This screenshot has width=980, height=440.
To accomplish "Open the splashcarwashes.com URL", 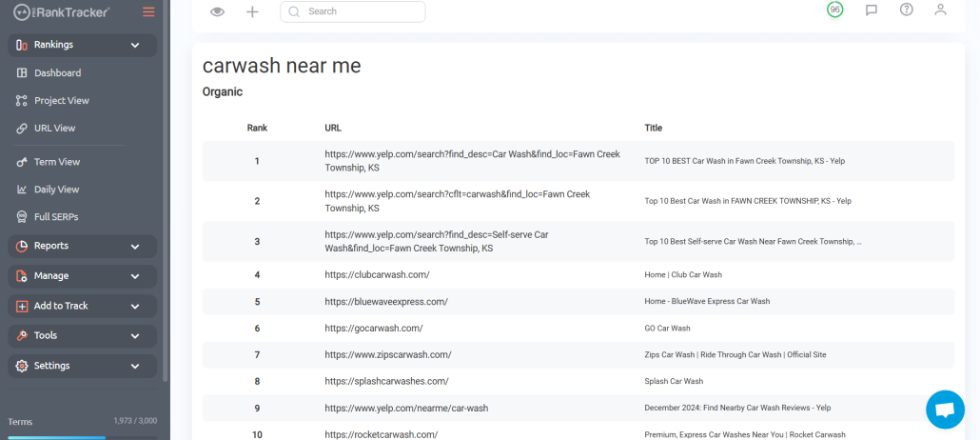I will (x=386, y=381).
